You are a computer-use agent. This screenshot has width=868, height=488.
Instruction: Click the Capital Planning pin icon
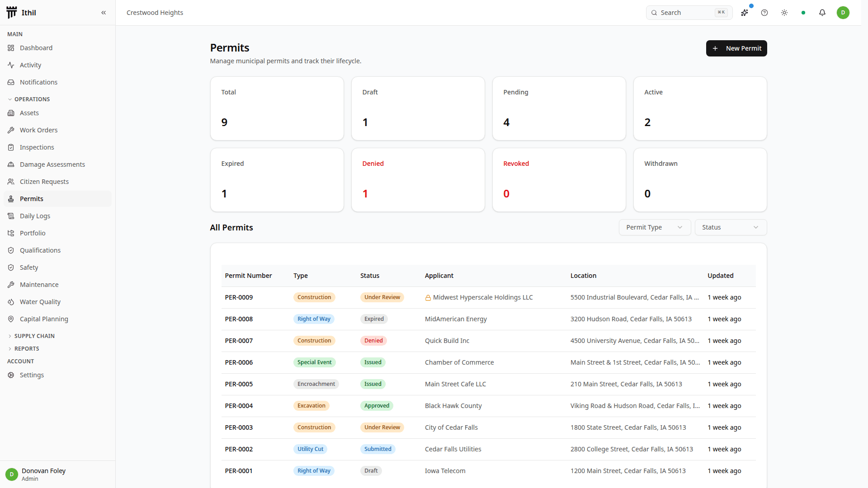(11, 319)
